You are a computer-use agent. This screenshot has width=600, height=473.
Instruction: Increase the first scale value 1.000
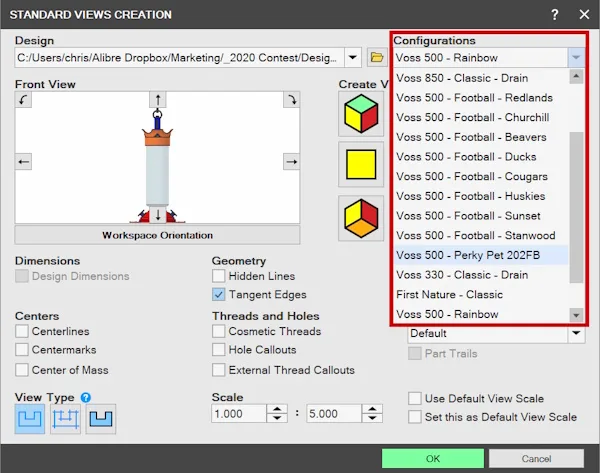click(x=277, y=409)
